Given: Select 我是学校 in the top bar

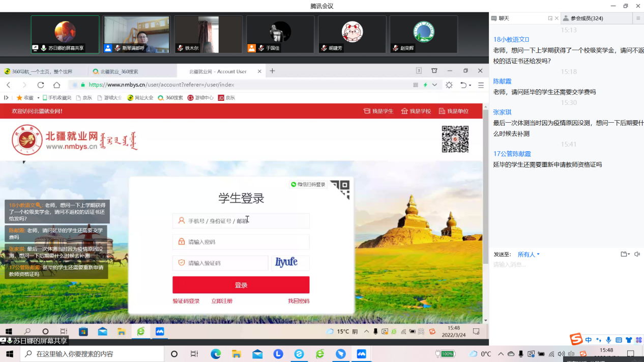Looking at the screenshot, I should click(x=416, y=111).
